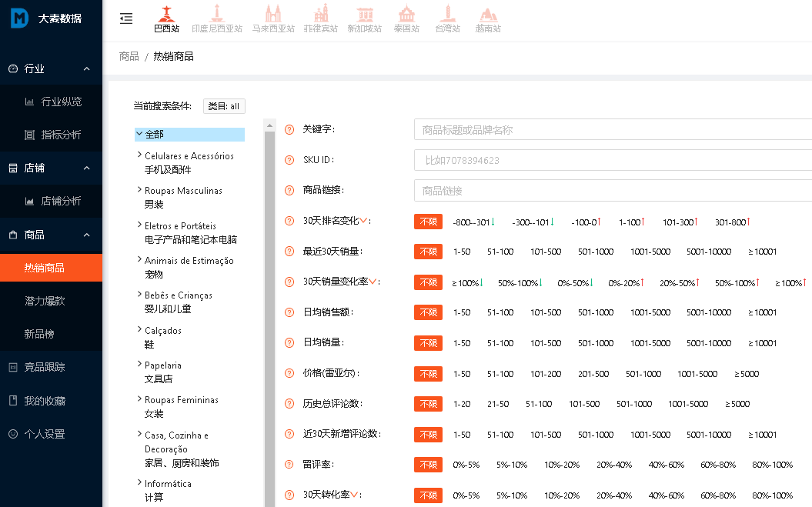Select 热销商品 active menu entry
812x507 pixels.
click(x=52, y=268)
